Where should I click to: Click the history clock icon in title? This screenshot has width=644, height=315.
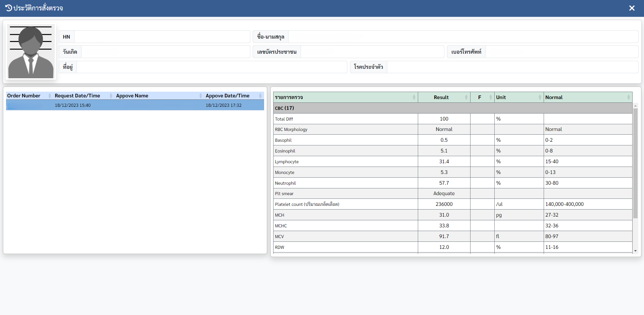point(9,8)
